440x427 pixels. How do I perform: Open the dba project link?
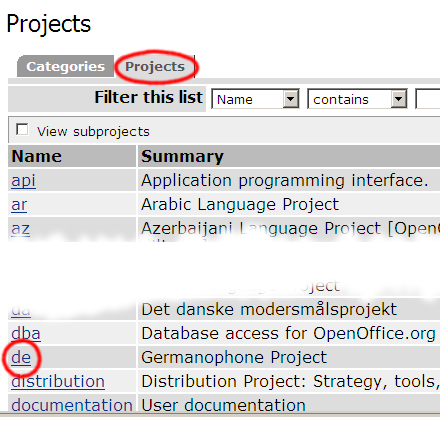tap(26, 333)
